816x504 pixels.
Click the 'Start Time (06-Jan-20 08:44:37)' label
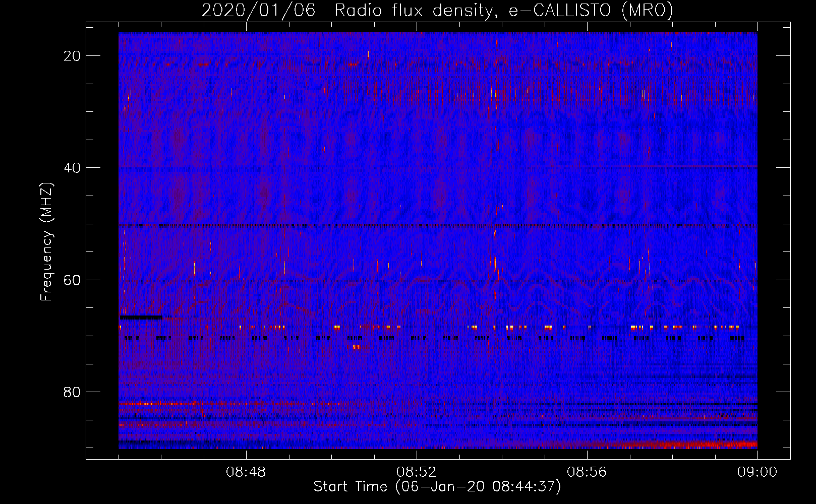point(437,487)
